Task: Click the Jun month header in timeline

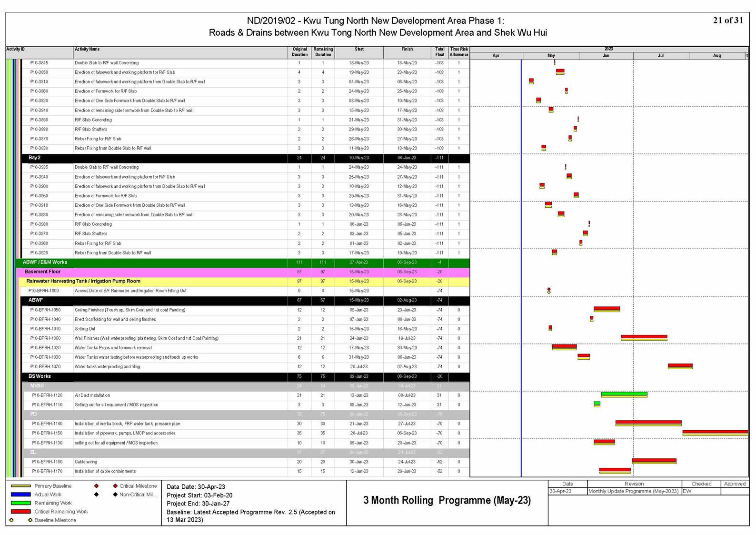Action: tap(606, 56)
